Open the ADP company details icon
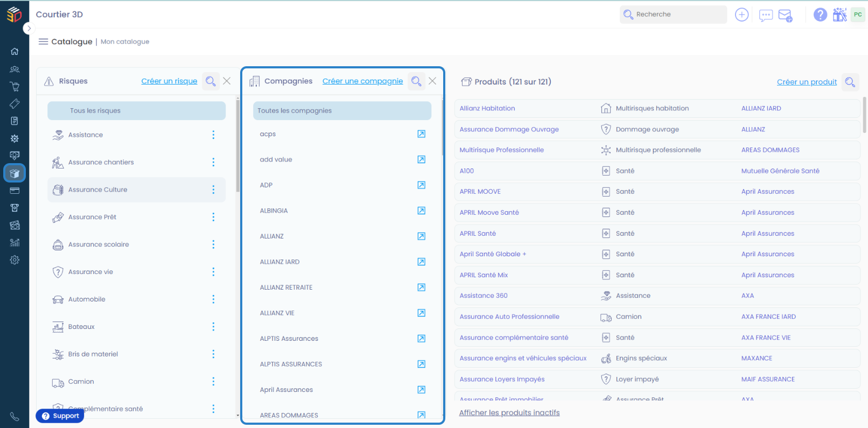 click(422, 185)
